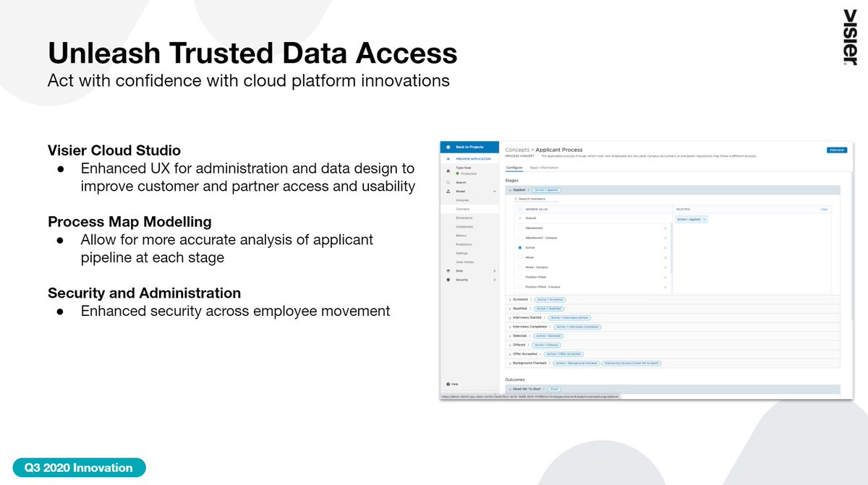This screenshot has height=485, width=868.
Task: Open Analyses in the Model menu
Action: click(x=462, y=200)
